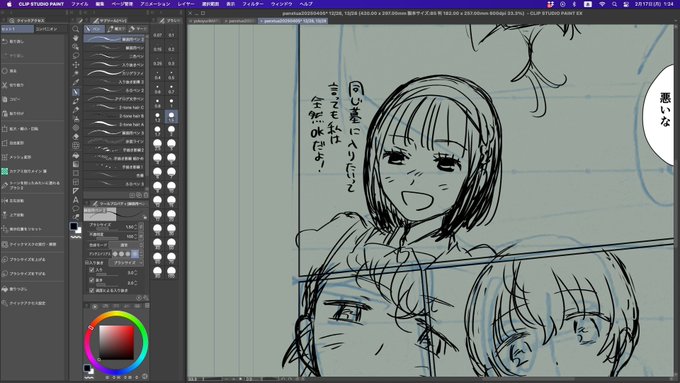Click the main foreground color swatch under tools
Viewport: 680px width, 383px height.
coord(74,226)
